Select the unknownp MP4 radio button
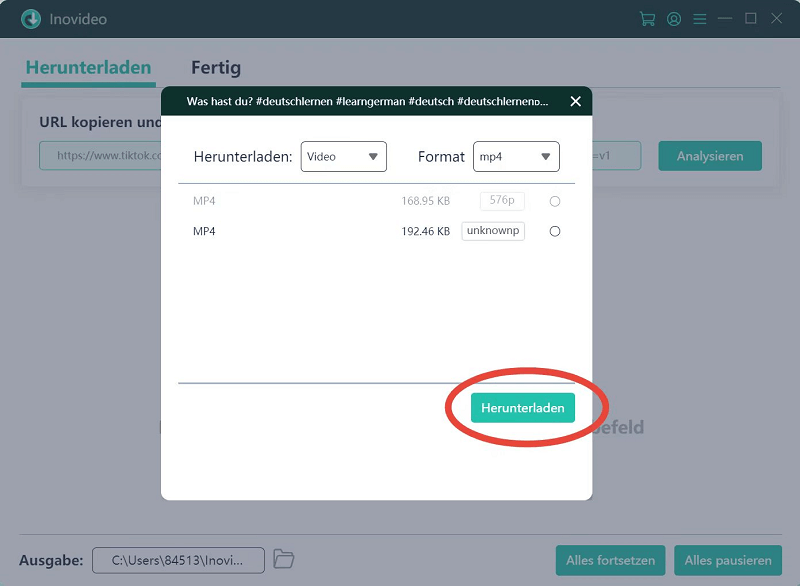The width and height of the screenshot is (800, 586). pyautogui.click(x=555, y=231)
